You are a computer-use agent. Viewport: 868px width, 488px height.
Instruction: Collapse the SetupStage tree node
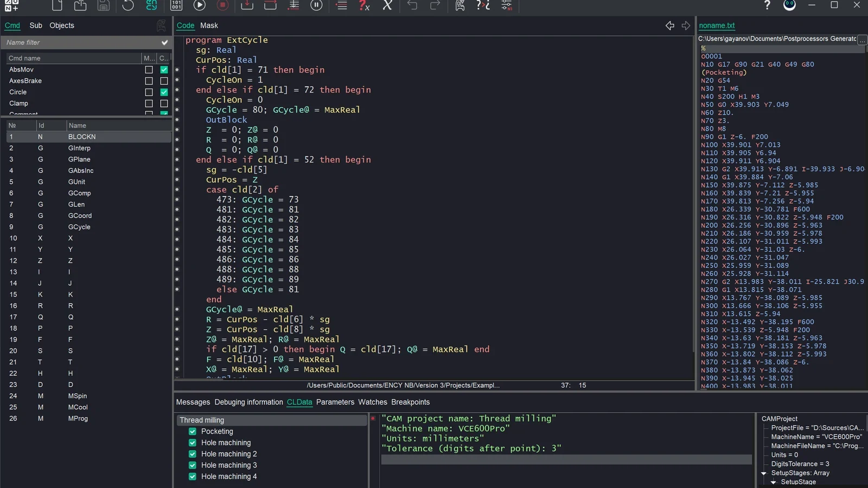tap(774, 482)
